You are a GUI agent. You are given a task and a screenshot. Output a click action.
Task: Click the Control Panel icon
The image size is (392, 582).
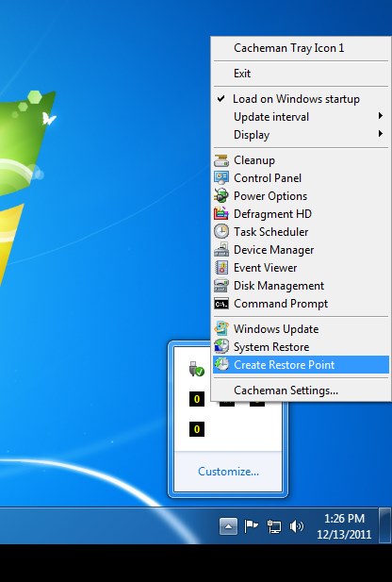pos(221,178)
